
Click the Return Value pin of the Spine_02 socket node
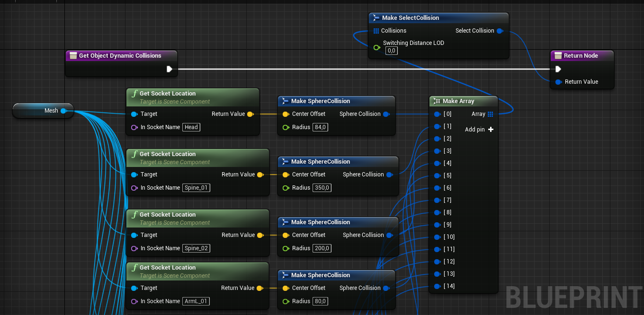pyautogui.click(x=260, y=235)
